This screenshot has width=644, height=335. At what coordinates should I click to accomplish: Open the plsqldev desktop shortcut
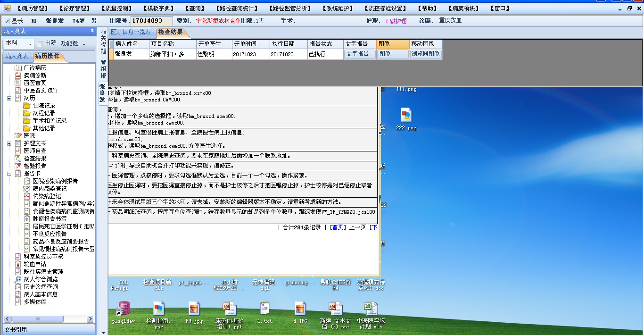click(124, 309)
